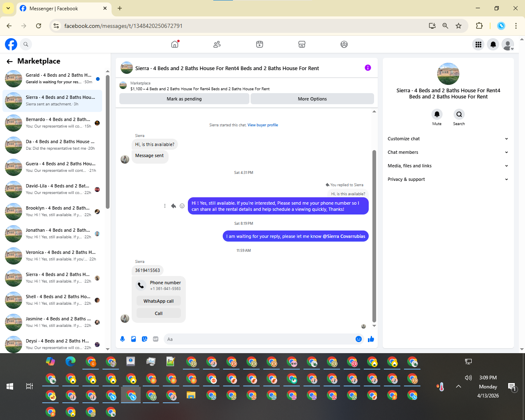Image resolution: width=525 pixels, height=420 pixels.
Task: Open Chrome zoom magnifier icon in address bar
Action: pyautogui.click(x=445, y=26)
